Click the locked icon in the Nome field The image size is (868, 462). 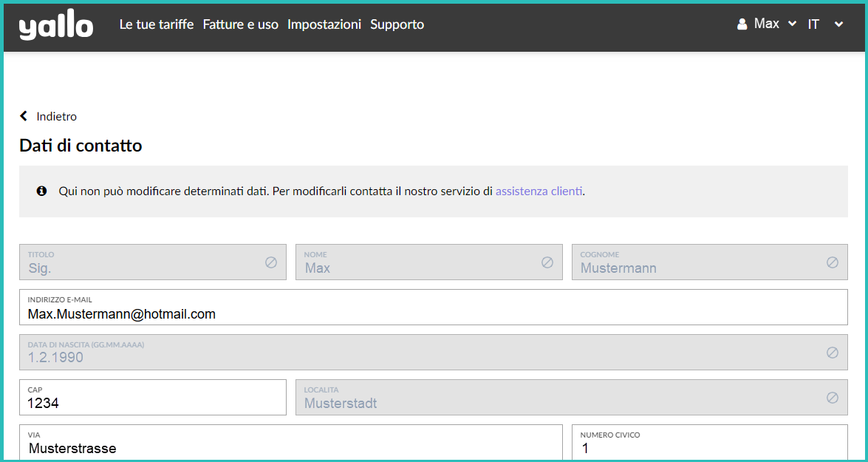(547, 262)
